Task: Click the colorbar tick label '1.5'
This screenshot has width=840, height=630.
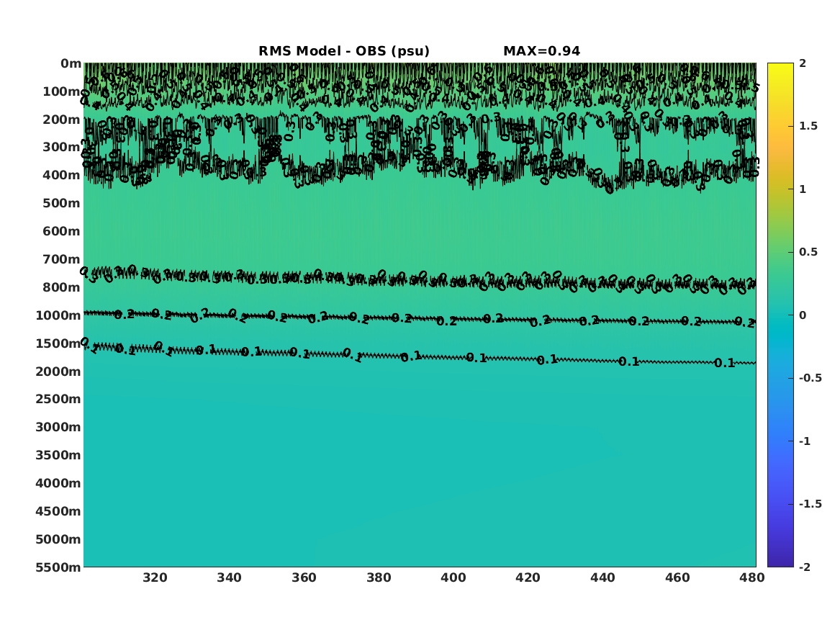Action: 808,127
